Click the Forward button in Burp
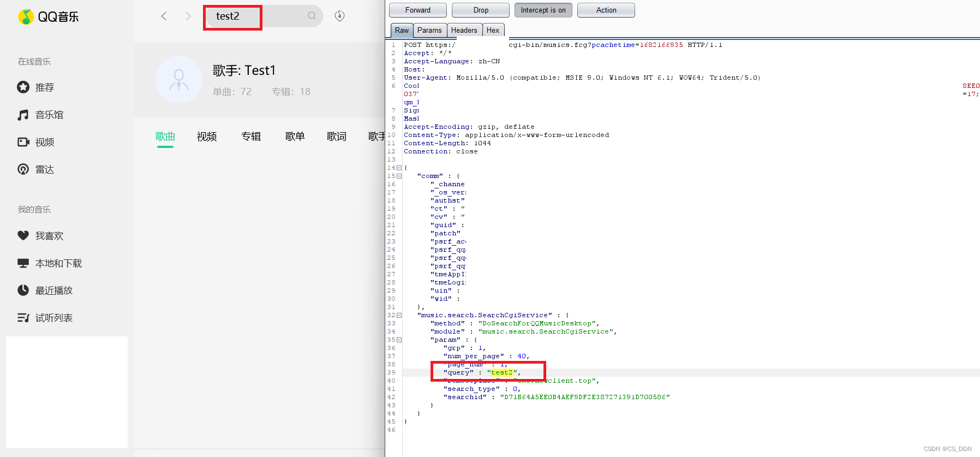Screen dimensions: 980x457 click(418, 10)
